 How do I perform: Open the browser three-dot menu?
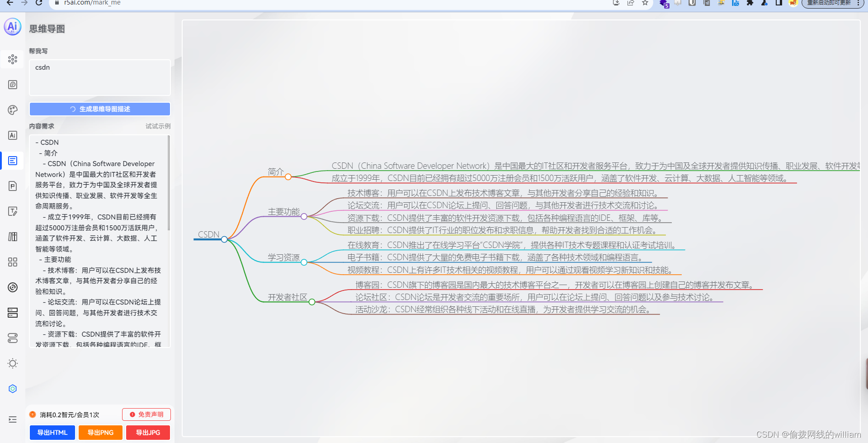pos(858,3)
